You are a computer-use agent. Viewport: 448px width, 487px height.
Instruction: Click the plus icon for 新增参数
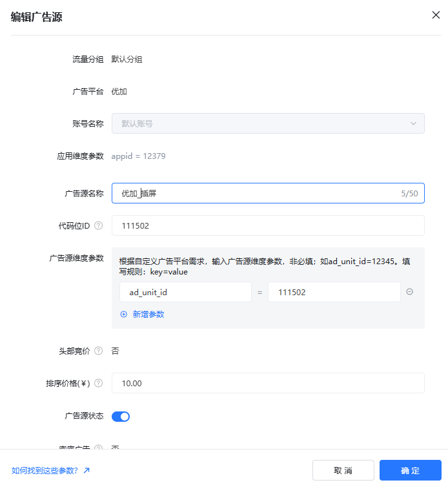pos(124,314)
